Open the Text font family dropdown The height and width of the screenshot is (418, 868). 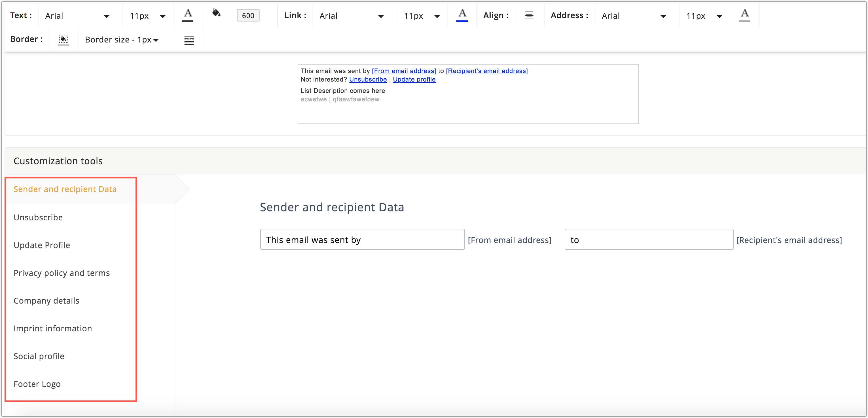tap(77, 16)
